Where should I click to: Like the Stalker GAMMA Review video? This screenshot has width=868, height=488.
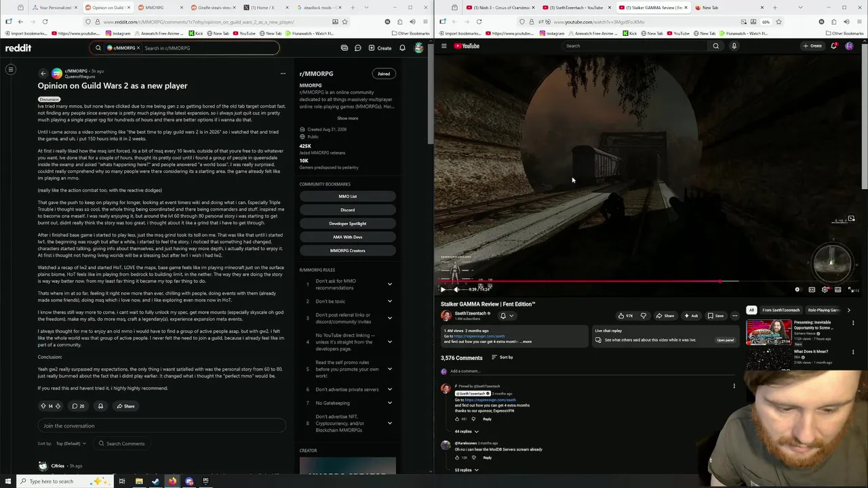pyautogui.click(x=625, y=316)
